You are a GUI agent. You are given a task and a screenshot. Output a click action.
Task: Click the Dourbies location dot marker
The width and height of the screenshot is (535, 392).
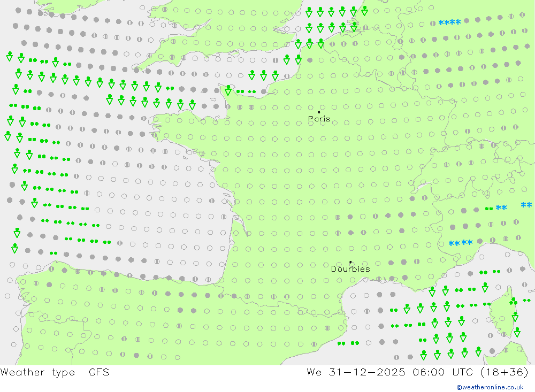(350, 262)
